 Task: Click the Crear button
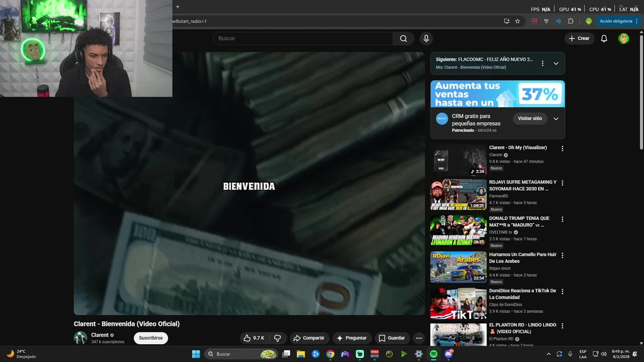pos(579,39)
